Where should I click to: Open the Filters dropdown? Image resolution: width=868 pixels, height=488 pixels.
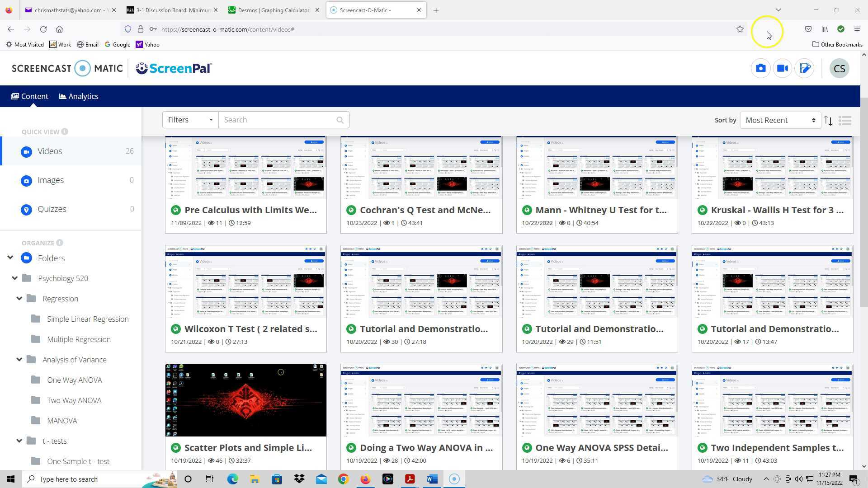[x=190, y=120]
